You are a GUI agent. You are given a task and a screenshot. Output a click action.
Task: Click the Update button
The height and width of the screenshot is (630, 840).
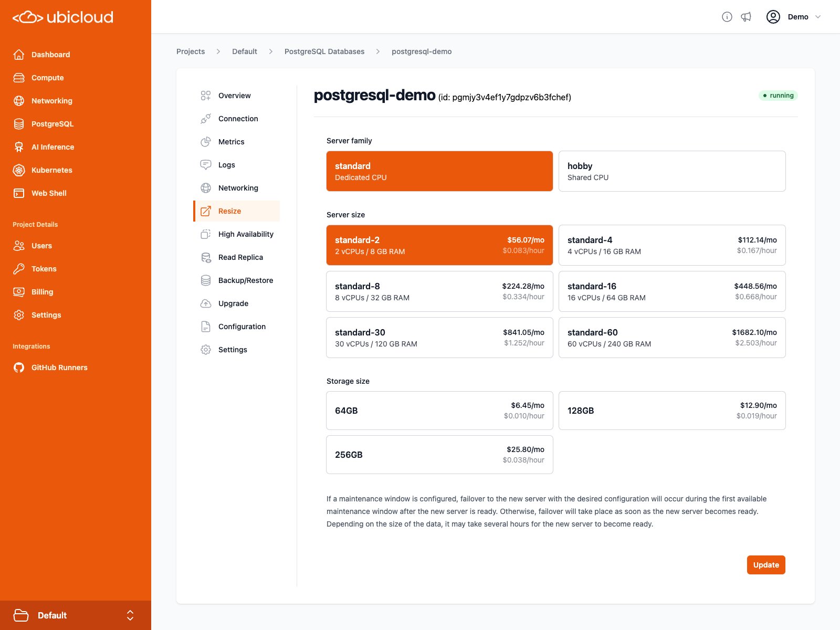click(x=766, y=565)
